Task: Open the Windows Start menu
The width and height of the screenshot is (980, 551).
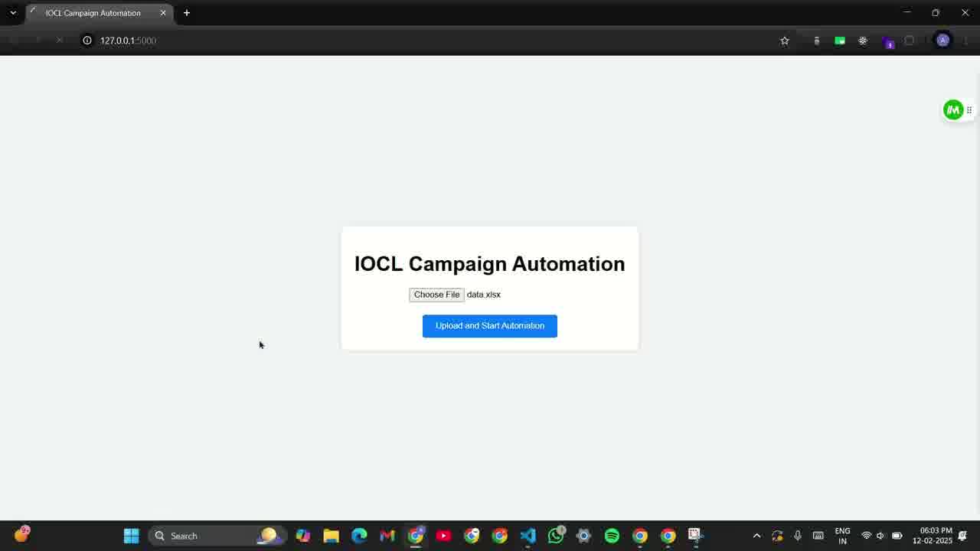Action: tap(131, 536)
